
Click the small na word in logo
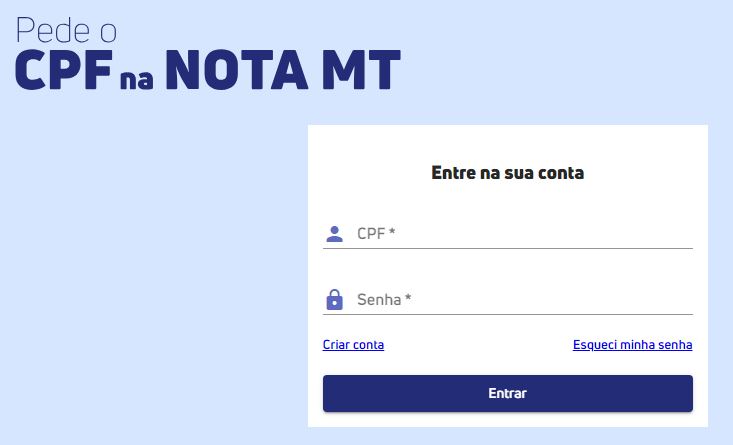point(137,79)
